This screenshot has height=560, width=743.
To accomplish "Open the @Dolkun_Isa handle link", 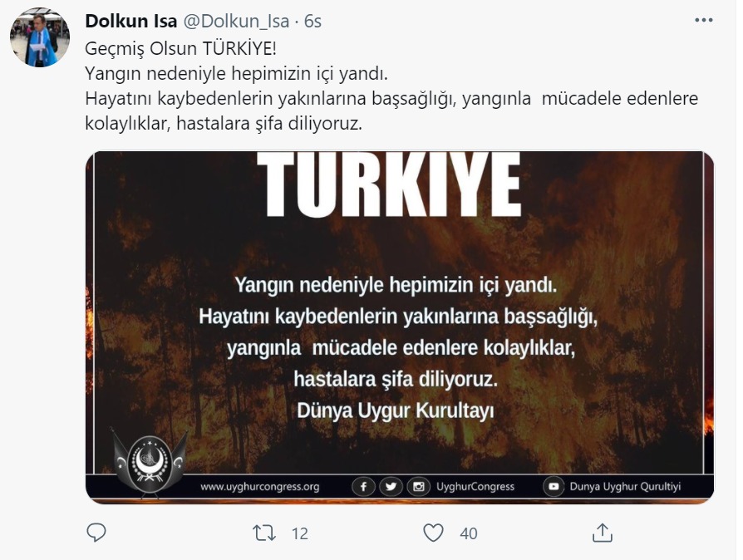I will coord(236,22).
